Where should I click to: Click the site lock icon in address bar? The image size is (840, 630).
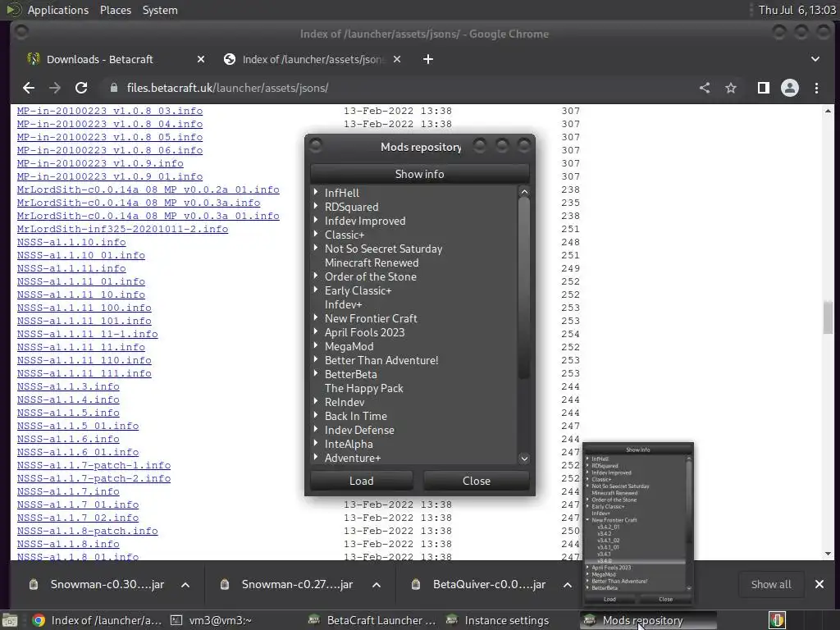click(x=113, y=88)
